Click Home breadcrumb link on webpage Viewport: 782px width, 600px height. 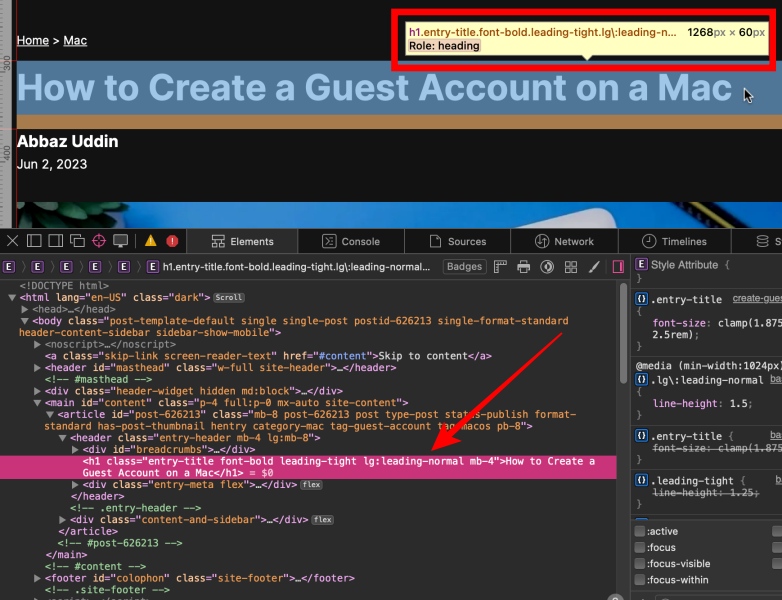tap(33, 40)
